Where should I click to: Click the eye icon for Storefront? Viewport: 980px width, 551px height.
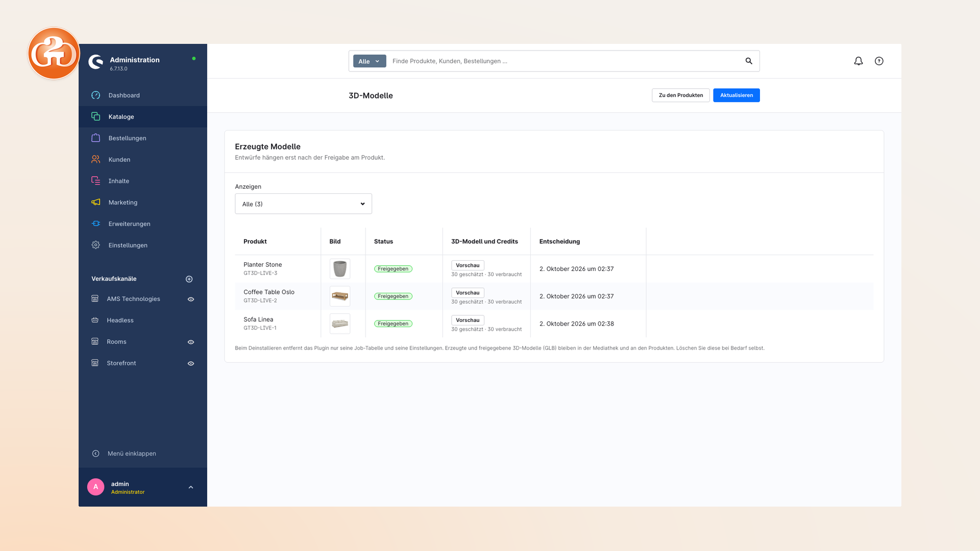(191, 364)
